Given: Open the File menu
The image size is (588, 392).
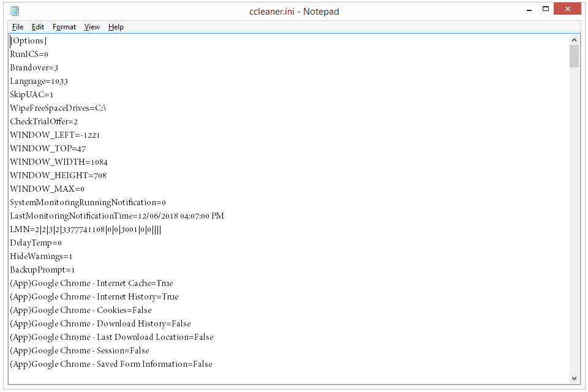Looking at the screenshot, I should click(x=18, y=27).
